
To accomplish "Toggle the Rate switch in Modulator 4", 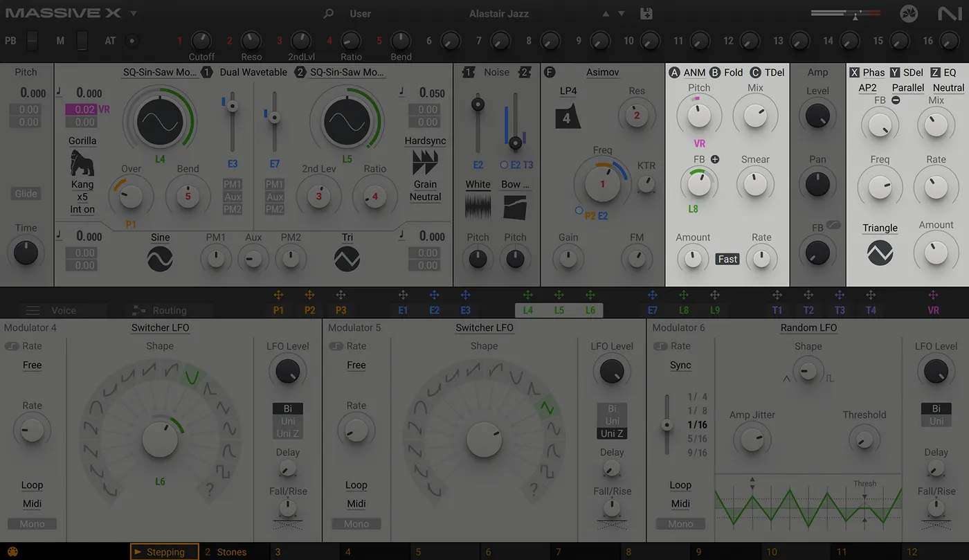I will point(12,346).
